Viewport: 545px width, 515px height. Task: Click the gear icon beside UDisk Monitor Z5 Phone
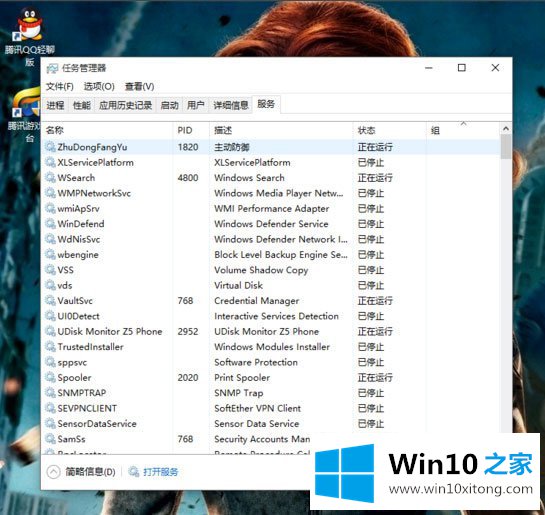(51, 331)
